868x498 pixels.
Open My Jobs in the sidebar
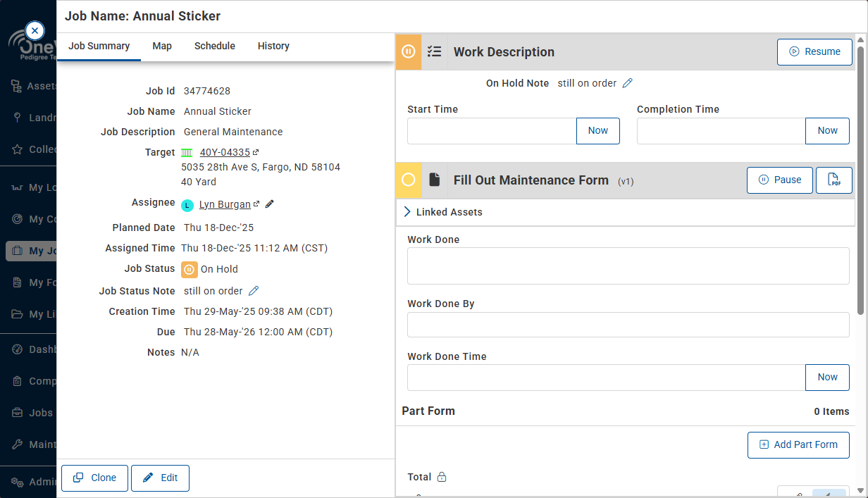(31, 251)
